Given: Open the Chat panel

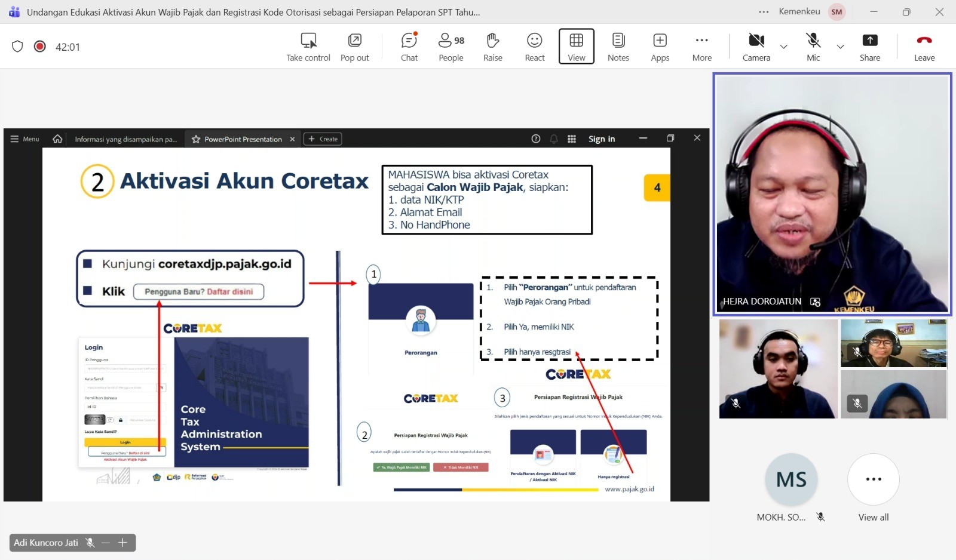Looking at the screenshot, I should click(409, 47).
